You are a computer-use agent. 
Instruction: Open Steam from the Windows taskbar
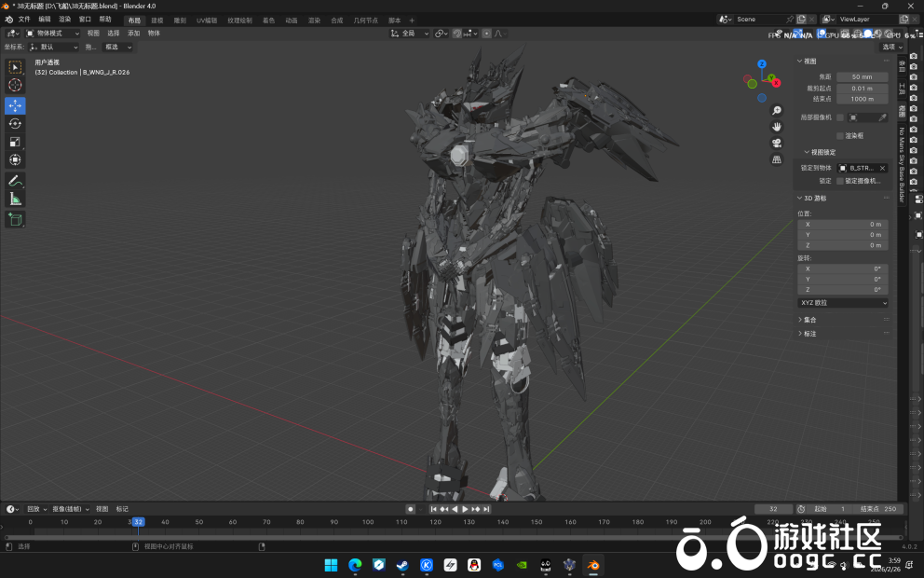(402, 565)
